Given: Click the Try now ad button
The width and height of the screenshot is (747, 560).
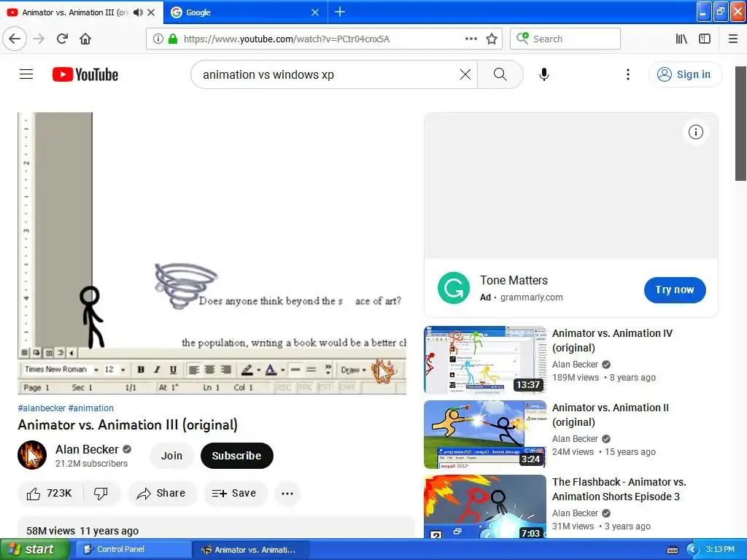Looking at the screenshot, I should point(675,289).
